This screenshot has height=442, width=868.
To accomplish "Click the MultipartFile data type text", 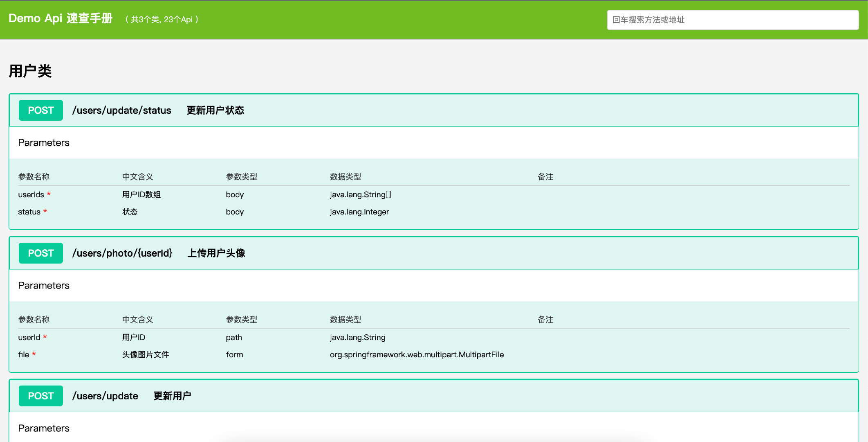I will tap(417, 355).
